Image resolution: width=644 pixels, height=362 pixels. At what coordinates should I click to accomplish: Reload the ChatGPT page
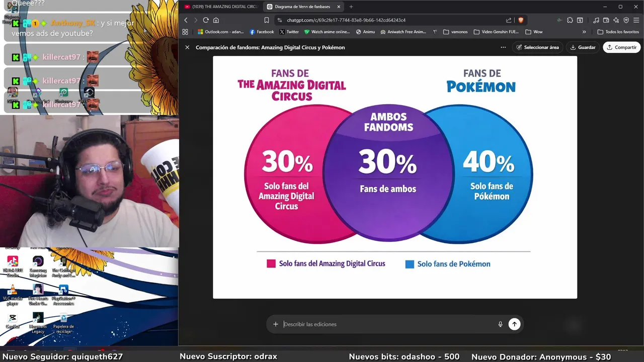coord(206,20)
